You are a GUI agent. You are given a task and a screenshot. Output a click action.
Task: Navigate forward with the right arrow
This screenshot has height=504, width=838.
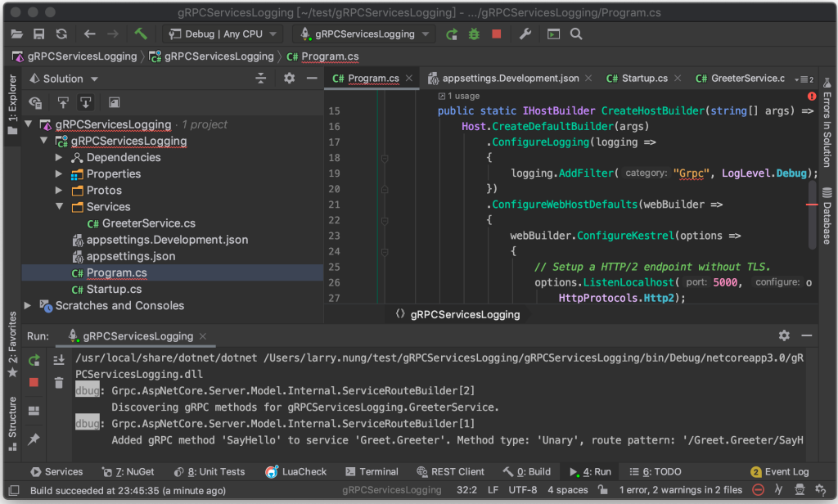(x=112, y=34)
